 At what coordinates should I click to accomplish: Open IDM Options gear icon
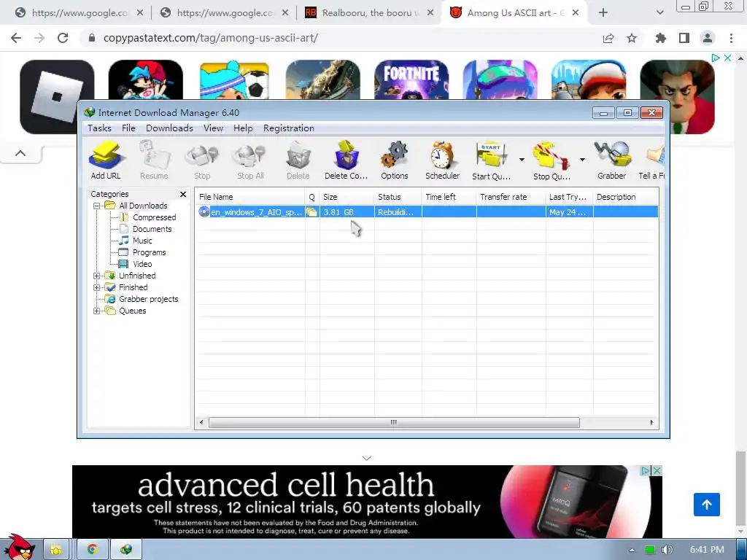(x=395, y=160)
